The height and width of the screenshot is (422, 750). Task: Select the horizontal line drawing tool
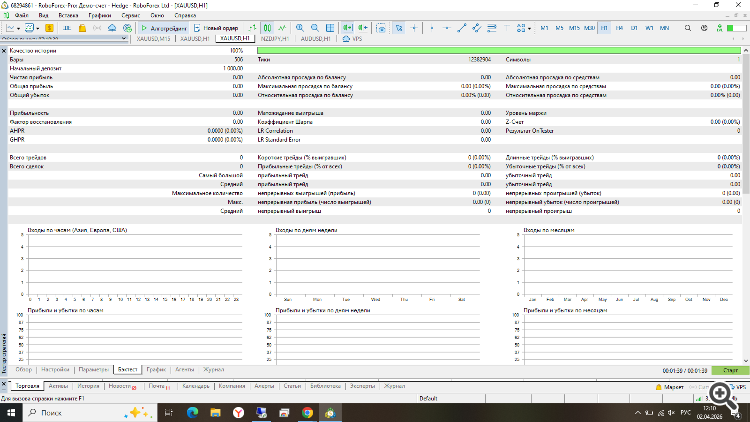[447, 28]
